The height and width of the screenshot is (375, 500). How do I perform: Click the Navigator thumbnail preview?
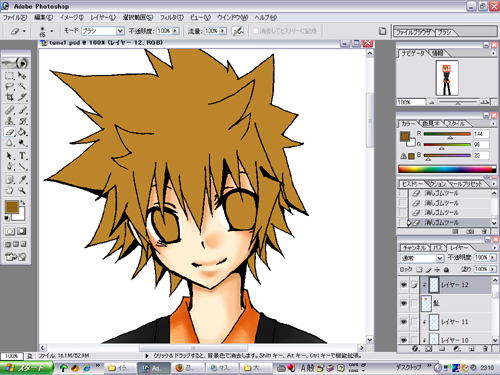[447, 78]
